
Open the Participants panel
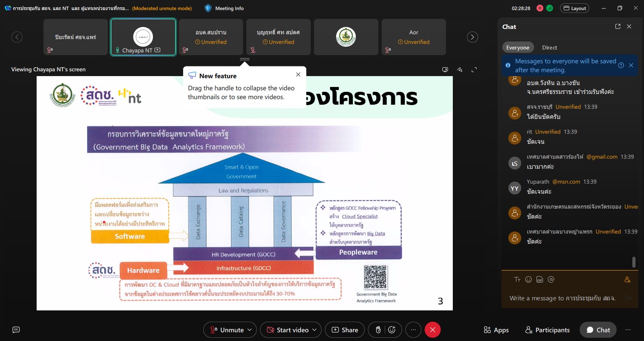pos(547,330)
